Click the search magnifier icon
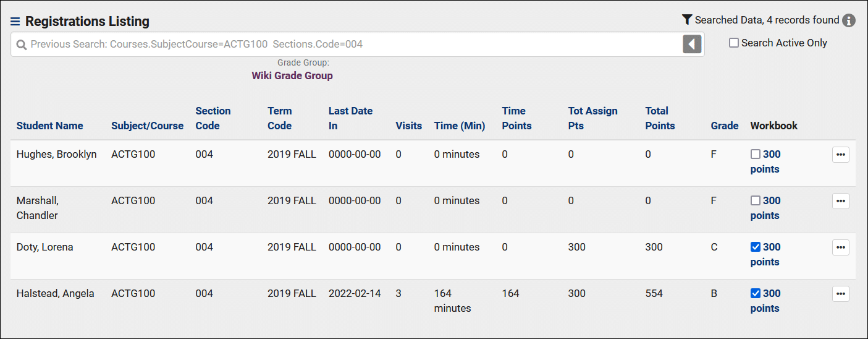 pos(22,45)
